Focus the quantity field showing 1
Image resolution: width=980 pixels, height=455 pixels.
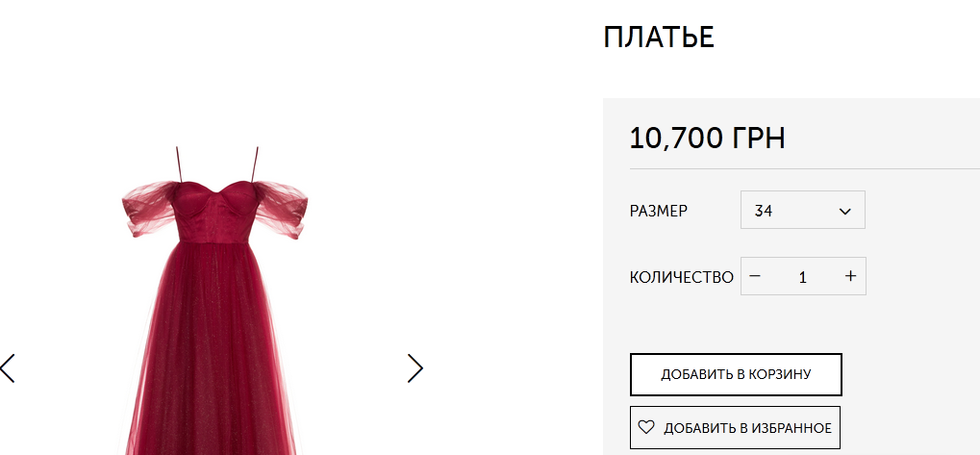tap(802, 276)
